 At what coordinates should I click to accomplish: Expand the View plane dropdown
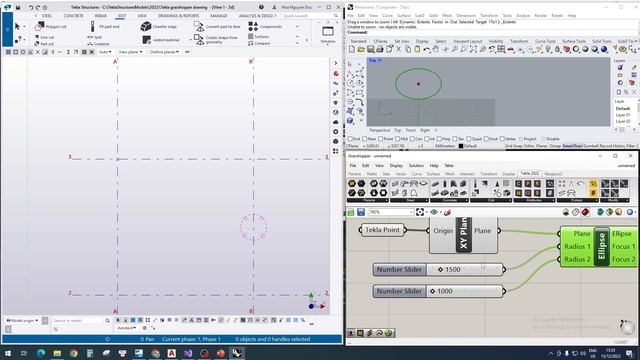131,52
